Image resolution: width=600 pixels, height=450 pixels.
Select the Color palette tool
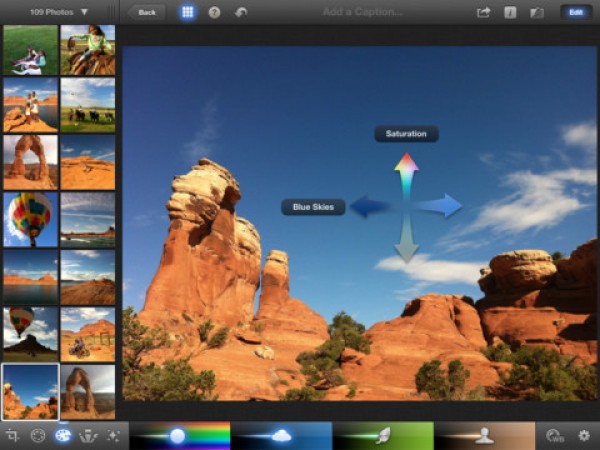62,435
